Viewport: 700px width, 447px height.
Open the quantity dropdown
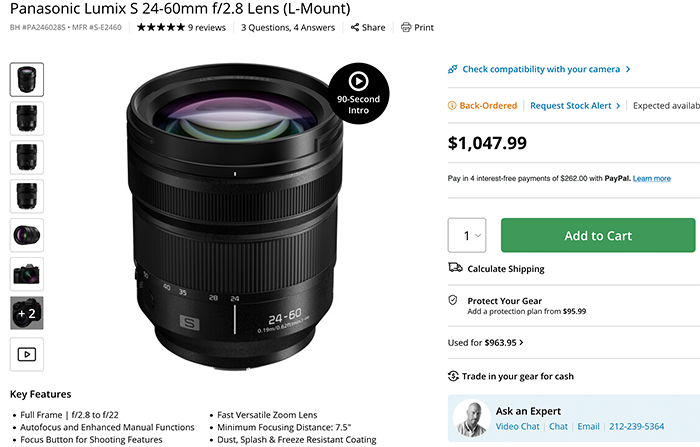[x=466, y=235]
